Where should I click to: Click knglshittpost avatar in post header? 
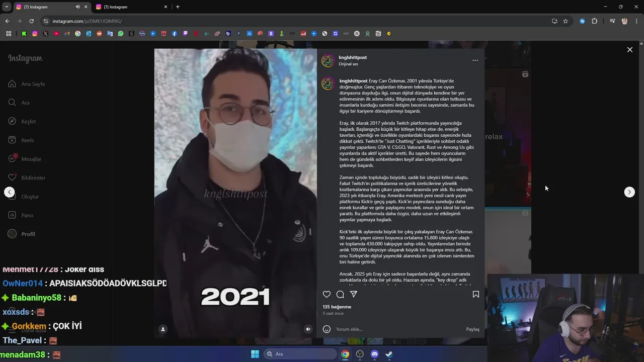(328, 61)
